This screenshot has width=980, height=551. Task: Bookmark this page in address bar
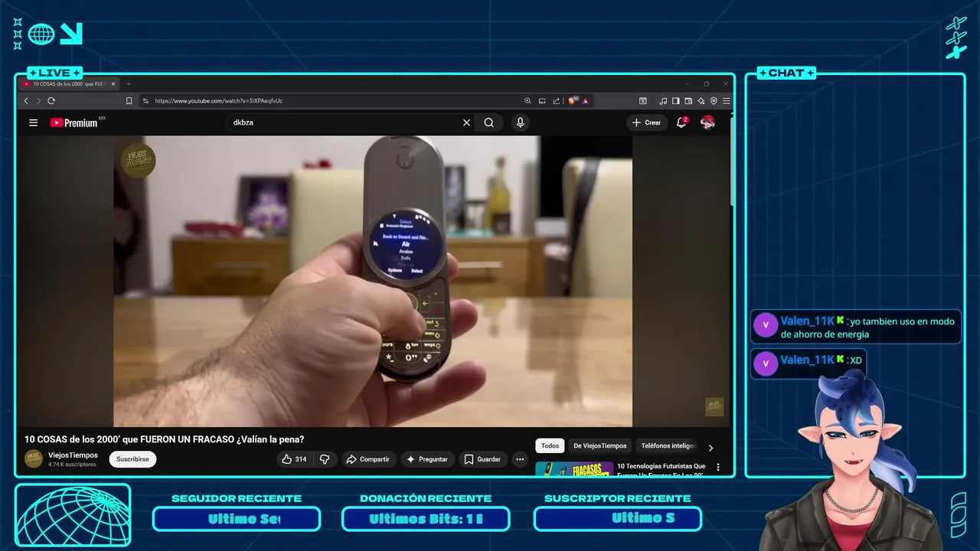click(129, 101)
